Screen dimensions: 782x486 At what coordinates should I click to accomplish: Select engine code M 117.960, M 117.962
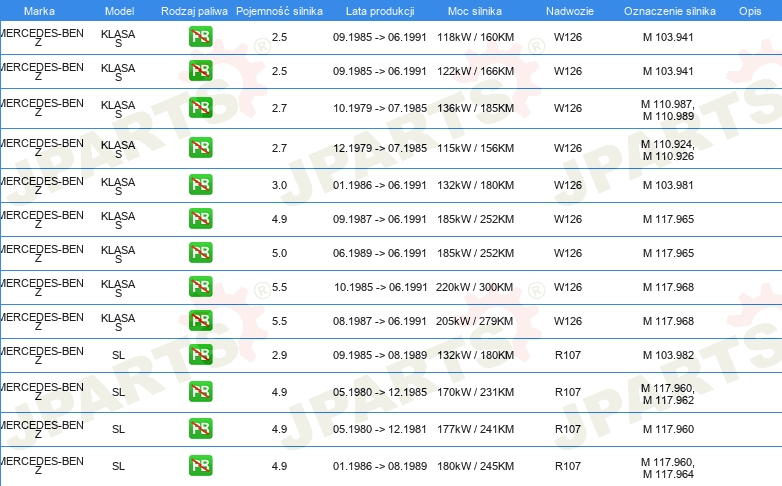(x=668, y=394)
